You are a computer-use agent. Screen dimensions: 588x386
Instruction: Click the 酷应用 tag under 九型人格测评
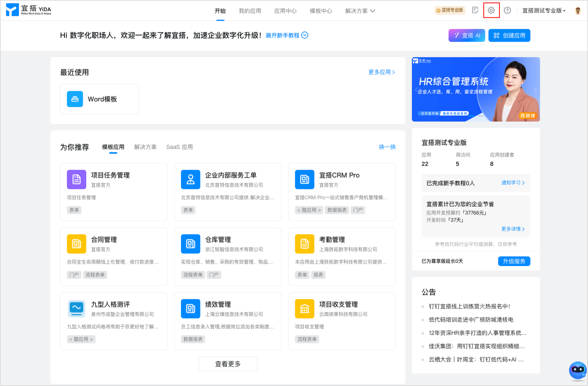(x=81, y=339)
